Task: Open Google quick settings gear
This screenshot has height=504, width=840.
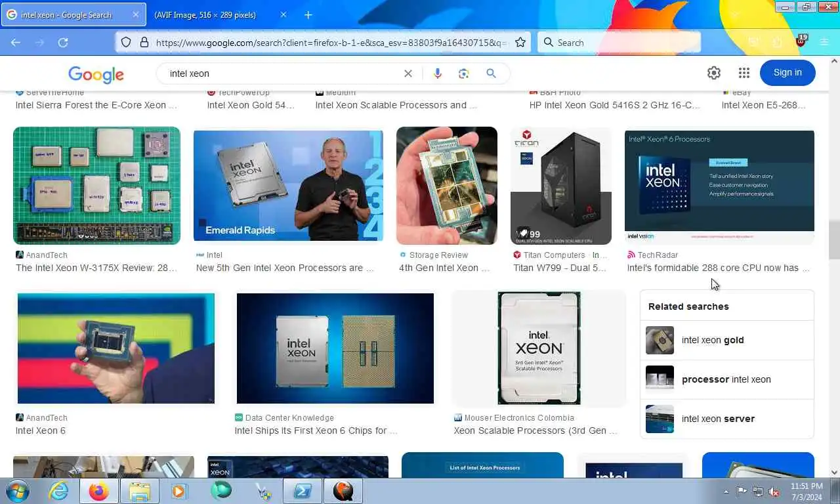Action: tap(714, 73)
